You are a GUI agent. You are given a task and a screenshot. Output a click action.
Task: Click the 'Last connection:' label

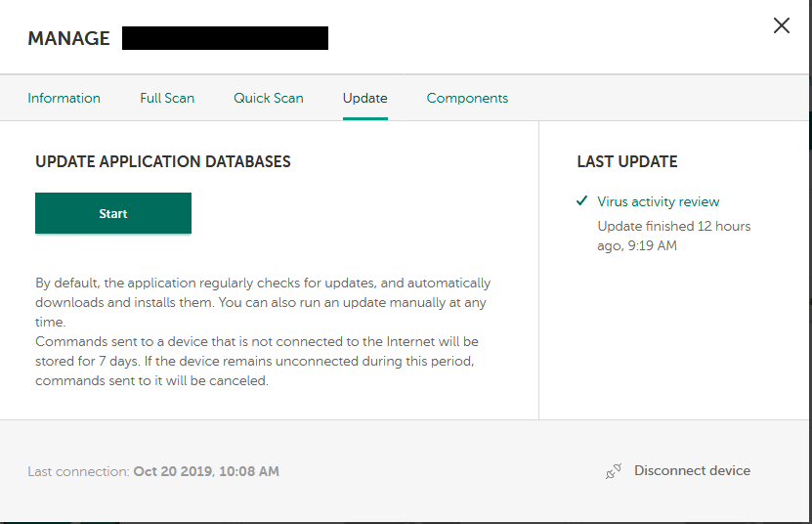tap(78, 471)
